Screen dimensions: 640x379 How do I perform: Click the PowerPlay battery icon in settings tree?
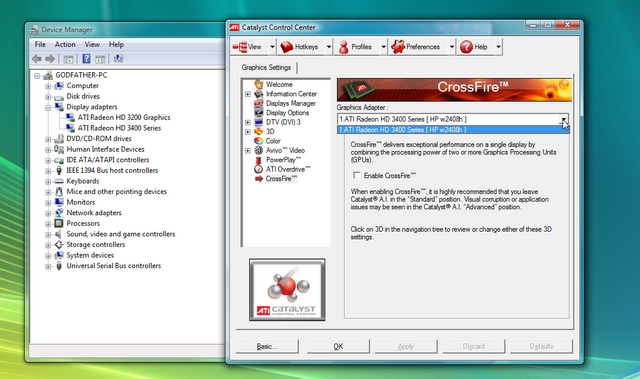[258, 160]
